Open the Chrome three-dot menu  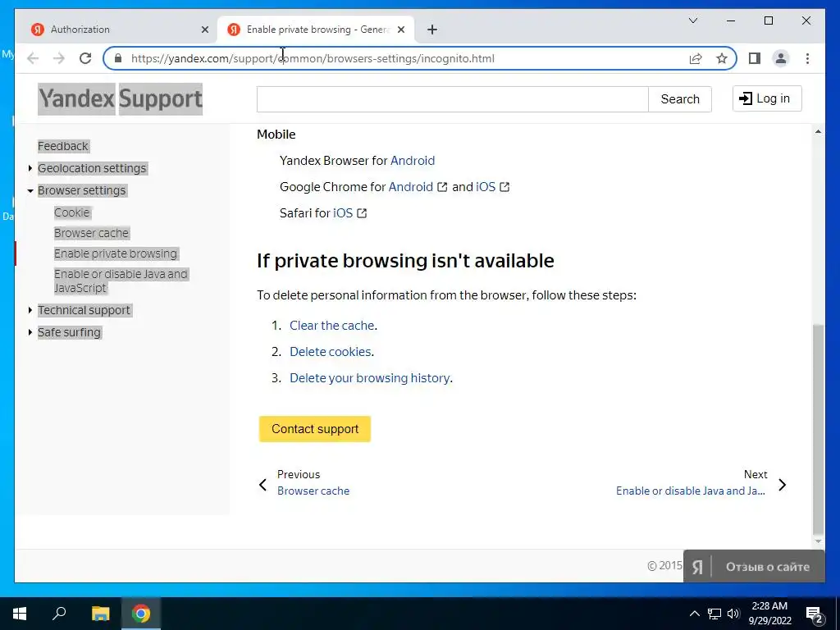pos(807,58)
